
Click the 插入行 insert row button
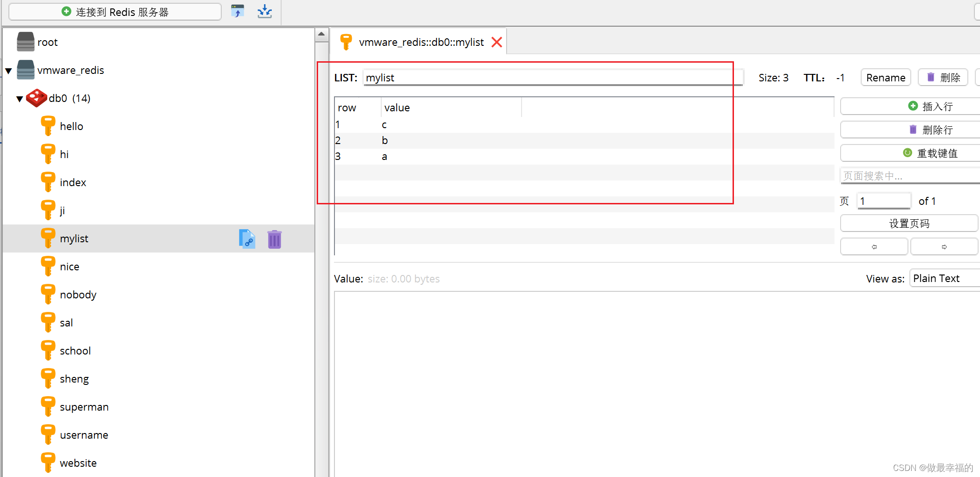click(909, 106)
